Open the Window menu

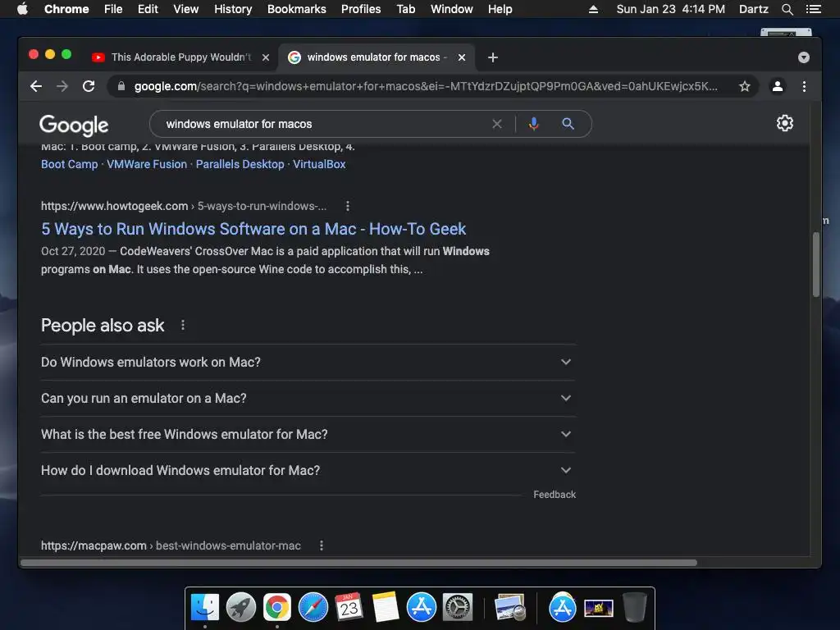(x=452, y=9)
